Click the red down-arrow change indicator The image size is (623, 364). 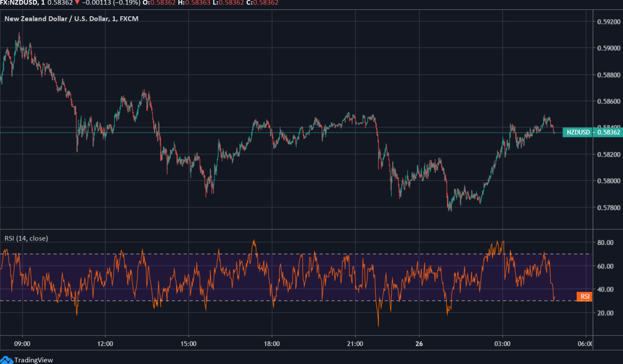pyautogui.click(x=77, y=2)
